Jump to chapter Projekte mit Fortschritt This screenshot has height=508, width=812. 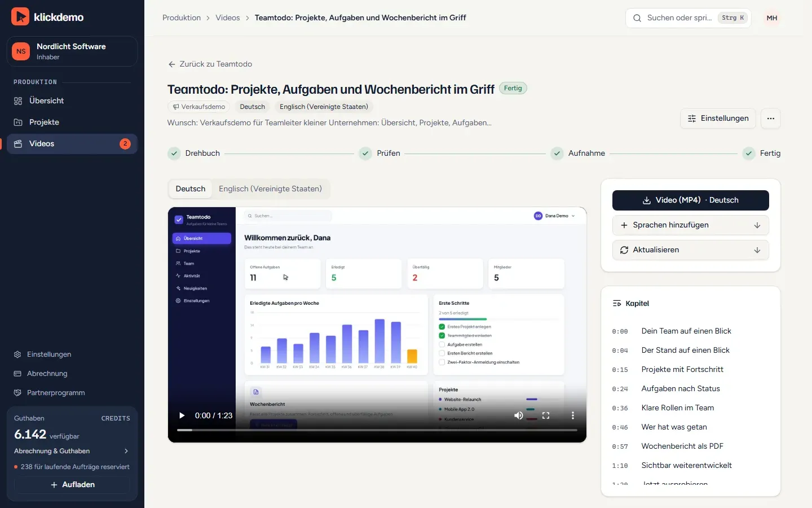coord(691,370)
